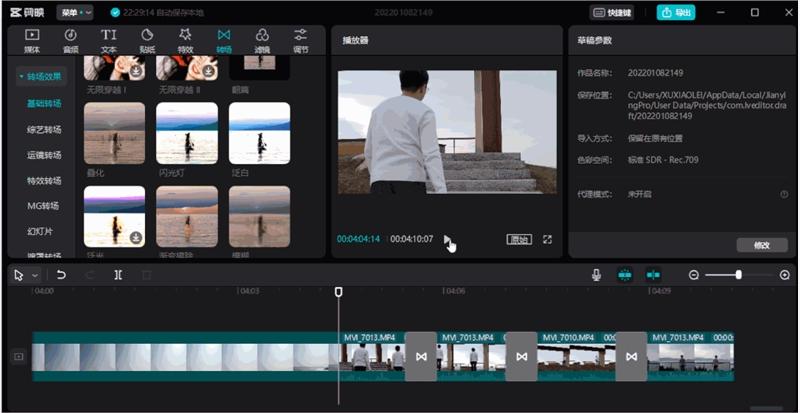
Task: Toggle the main track magnet snapping button
Action: coord(624,275)
